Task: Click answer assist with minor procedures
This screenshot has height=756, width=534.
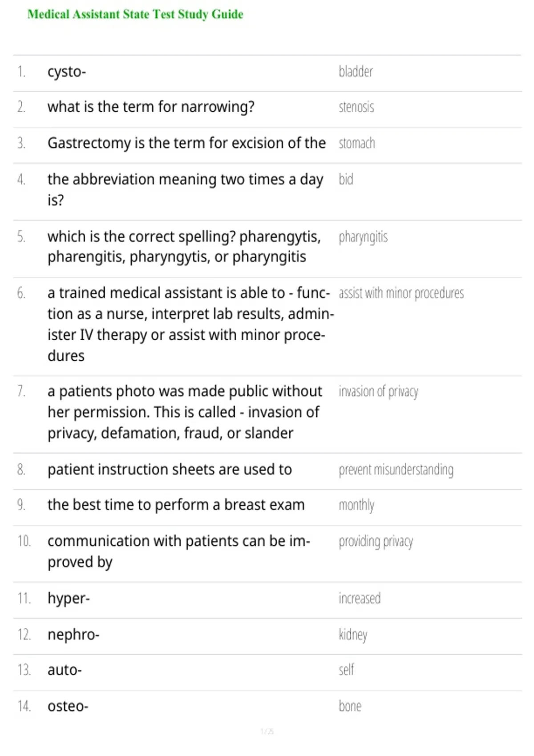Action: (x=401, y=294)
